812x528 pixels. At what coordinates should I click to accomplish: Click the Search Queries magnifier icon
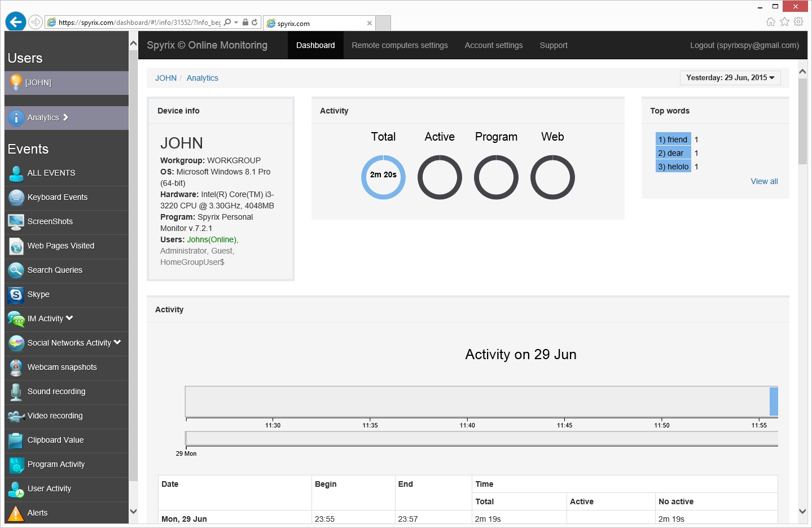pos(16,270)
